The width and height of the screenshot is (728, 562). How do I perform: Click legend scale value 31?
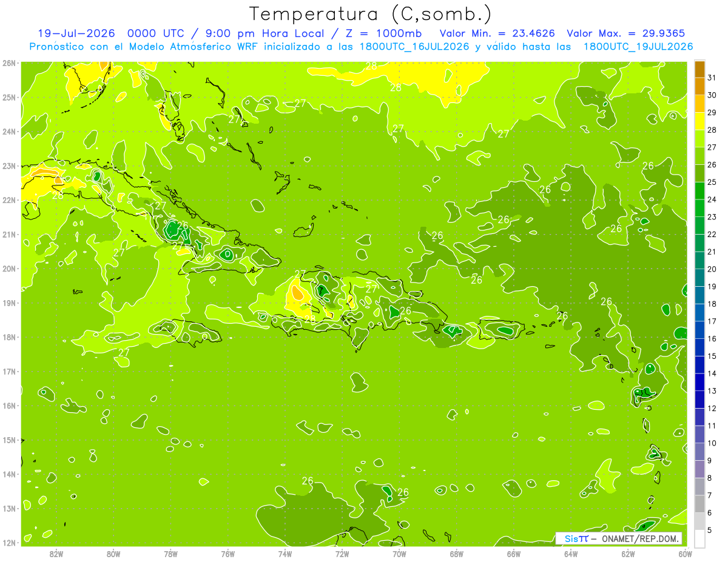pos(712,78)
